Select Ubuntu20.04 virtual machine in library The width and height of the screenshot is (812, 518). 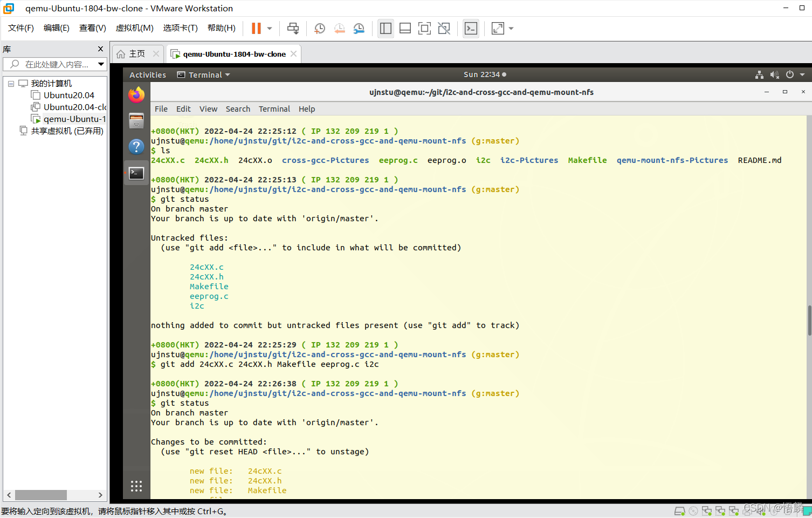68,96
